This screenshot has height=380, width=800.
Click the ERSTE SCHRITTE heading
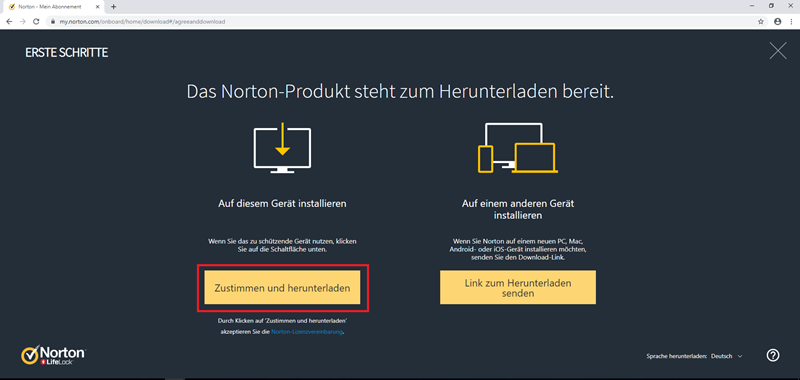[x=66, y=53]
